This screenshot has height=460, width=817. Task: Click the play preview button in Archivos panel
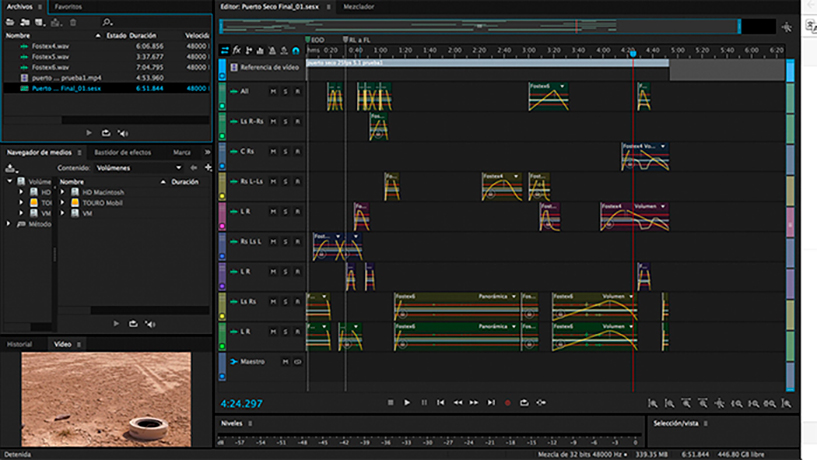[x=89, y=133]
